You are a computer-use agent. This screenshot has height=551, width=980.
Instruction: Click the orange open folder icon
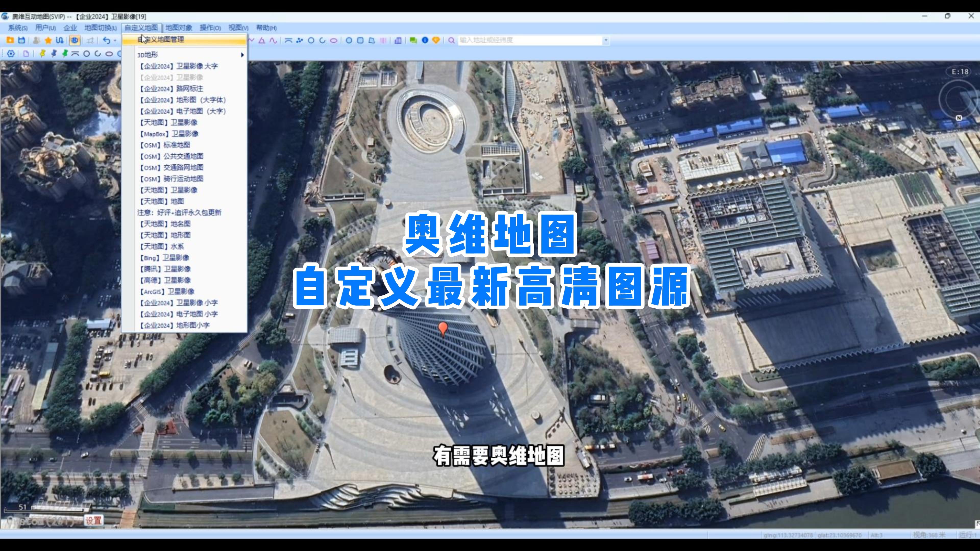pos(10,40)
